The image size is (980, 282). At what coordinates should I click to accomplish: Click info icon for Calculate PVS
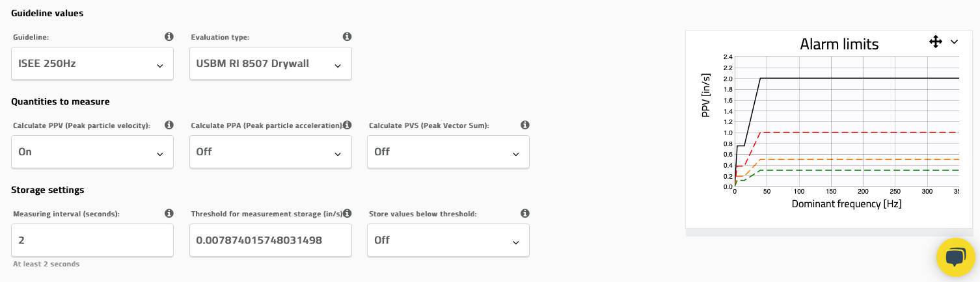click(524, 125)
